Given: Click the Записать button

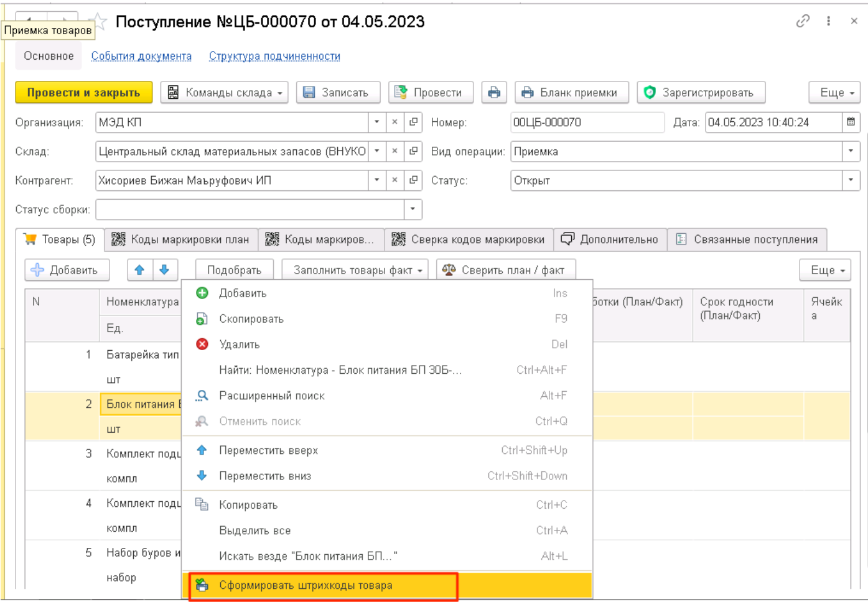Looking at the screenshot, I should [338, 93].
